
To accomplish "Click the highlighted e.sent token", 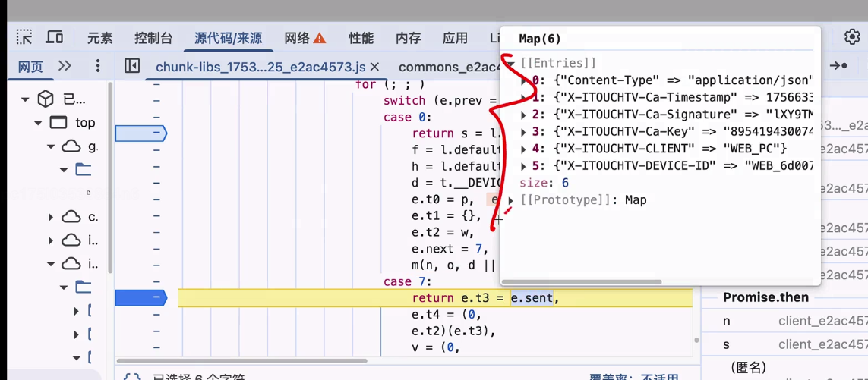I will click(x=532, y=298).
